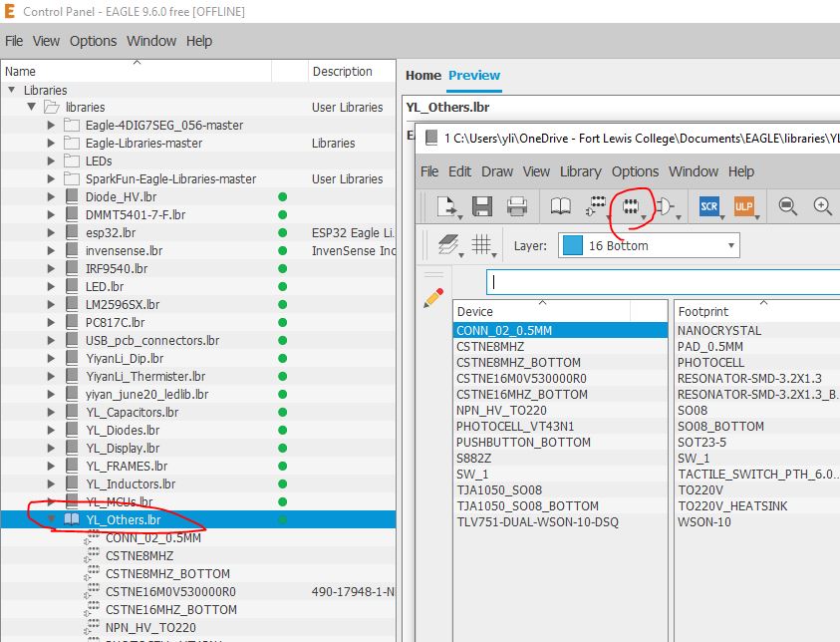
Task: Click the folder icon beside LEDs
Action: pos(72,160)
